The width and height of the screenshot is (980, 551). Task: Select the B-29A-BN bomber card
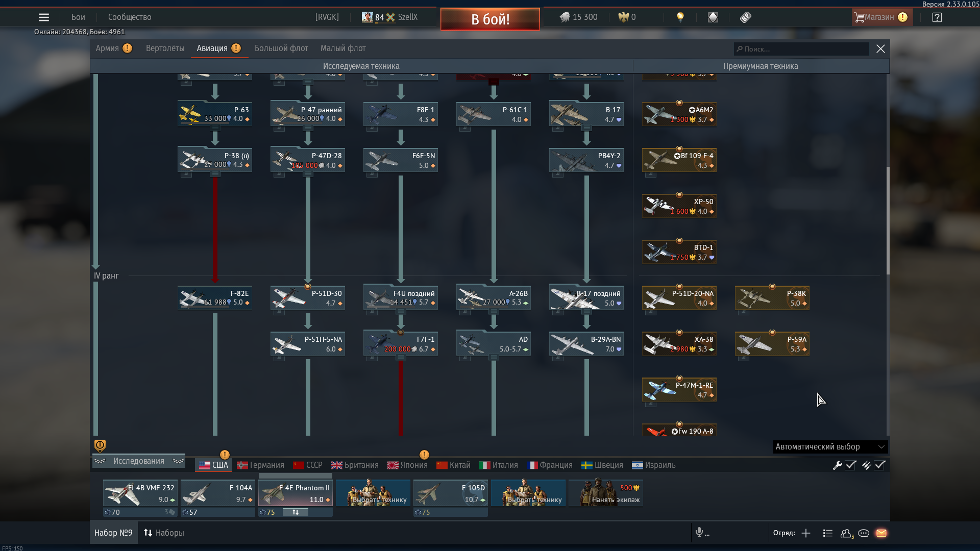click(586, 343)
